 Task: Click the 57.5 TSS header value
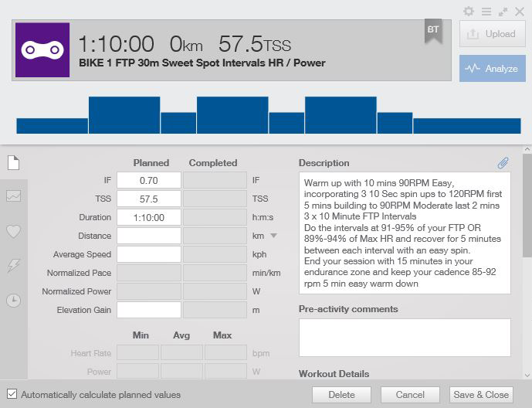click(255, 44)
